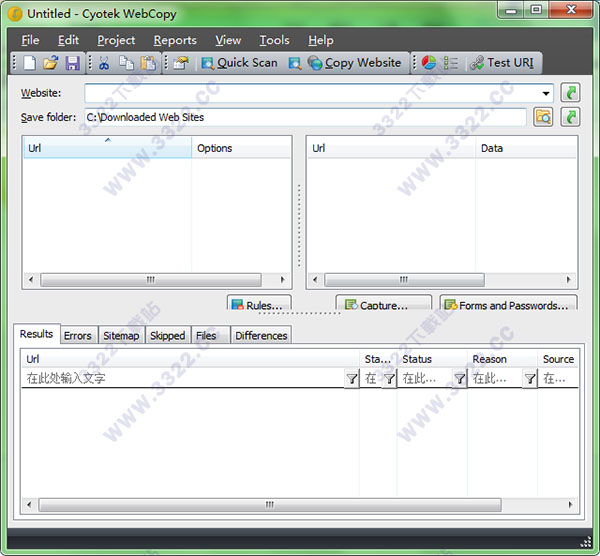Click the Status column header in the results
The width and height of the screenshot is (600, 556).
coord(432,359)
